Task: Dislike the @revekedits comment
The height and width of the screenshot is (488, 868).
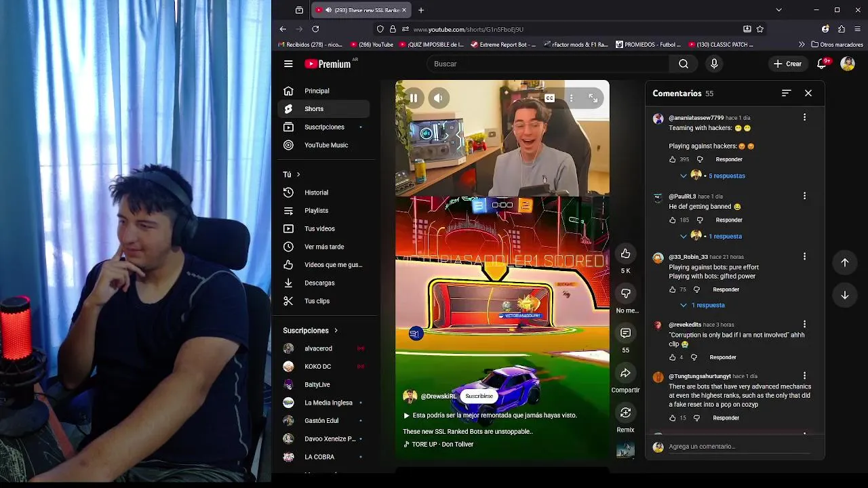Action: [x=694, y=357]
